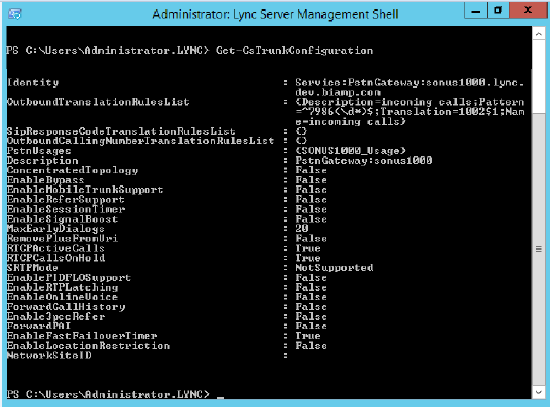
Task: Click the PstnUsages property name
Action: [x=39, y=151]
